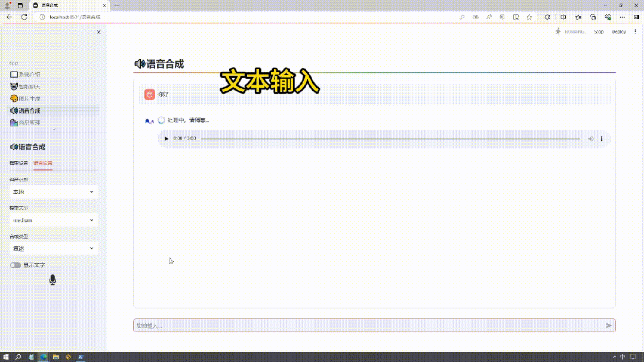Open the 复述 synthesis type dropdown

coord(54,248)
